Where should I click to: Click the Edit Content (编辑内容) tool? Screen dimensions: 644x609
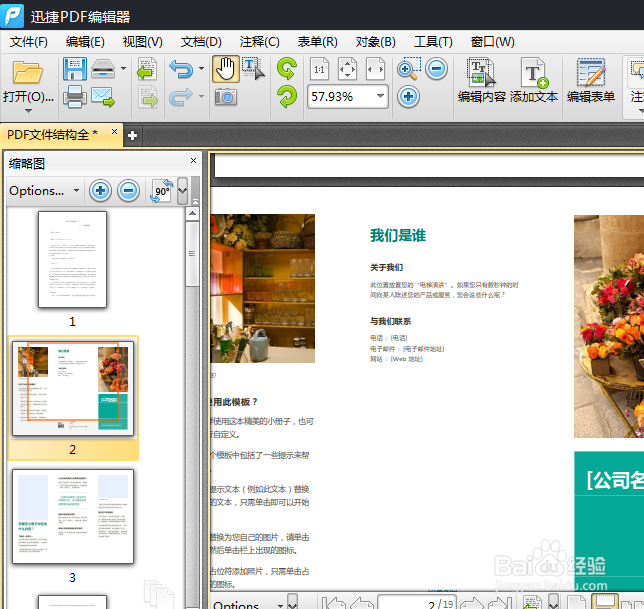482,80
